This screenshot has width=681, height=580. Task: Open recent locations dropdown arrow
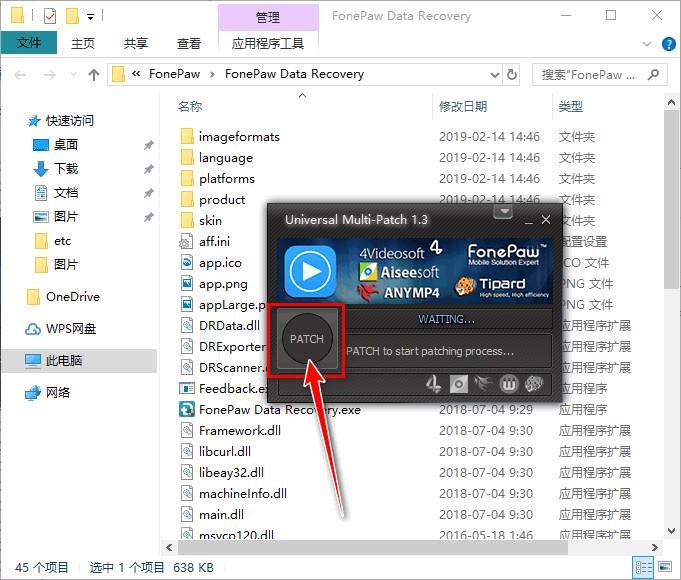(x=73, y=75)
